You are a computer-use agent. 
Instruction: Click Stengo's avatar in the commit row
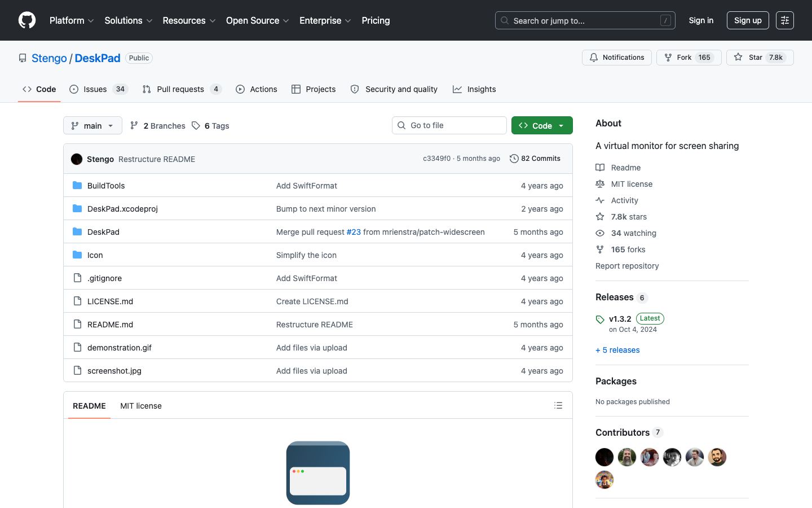point(77,159)
